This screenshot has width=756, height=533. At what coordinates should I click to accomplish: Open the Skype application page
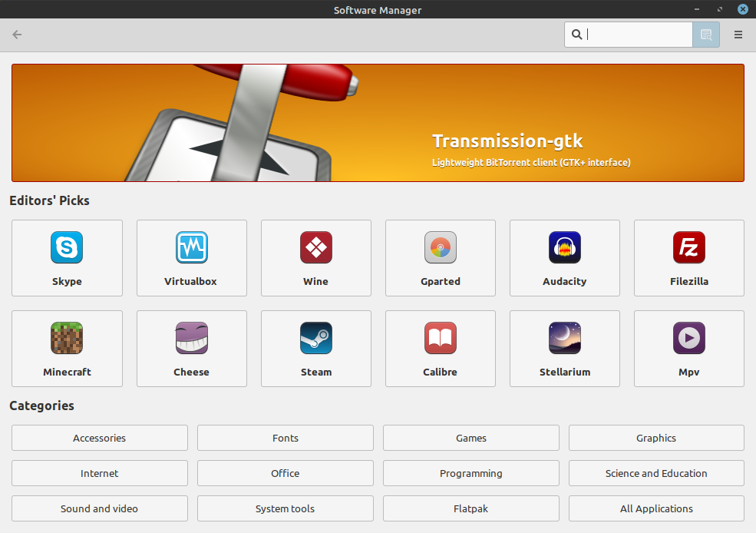point(67,257)
